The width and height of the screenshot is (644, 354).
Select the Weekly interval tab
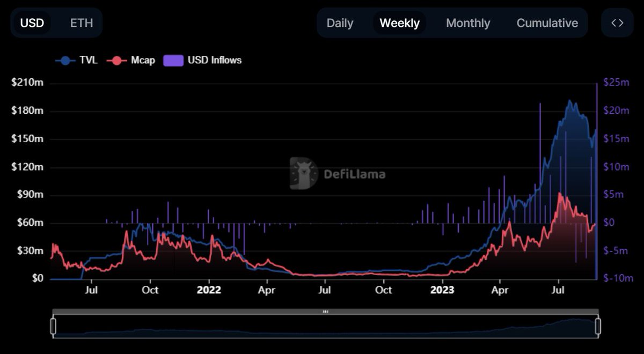(400, 23)
